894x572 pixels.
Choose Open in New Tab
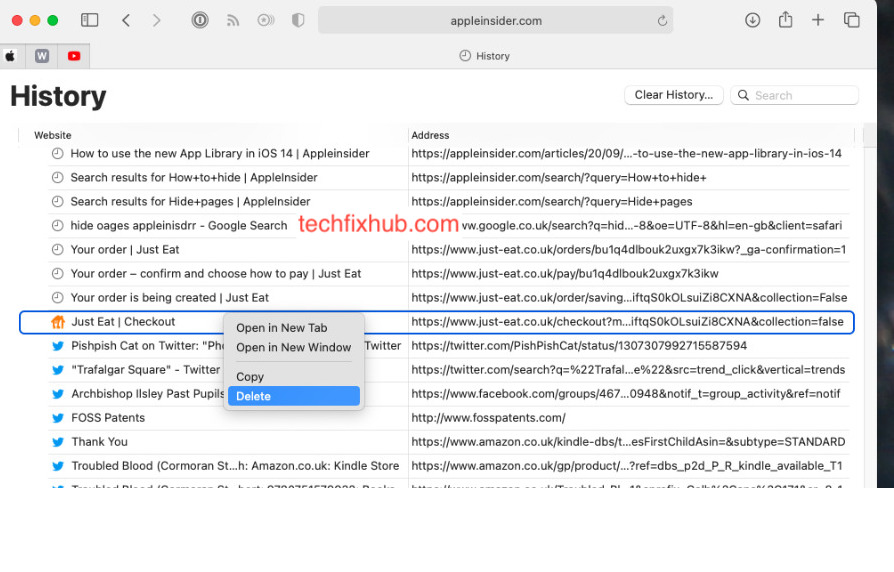294,328
